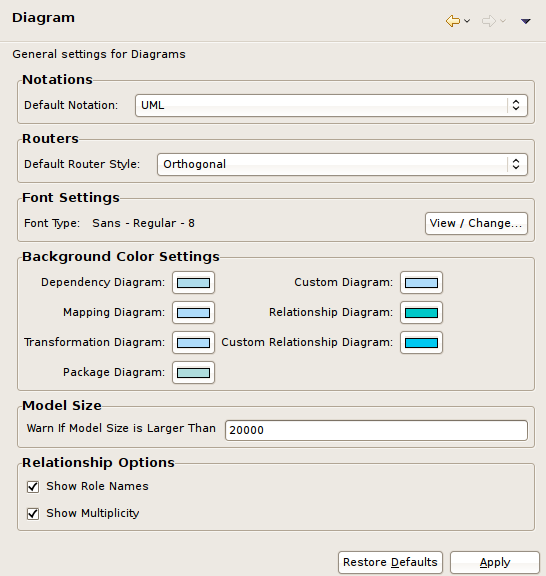The width and height of the screenshot is (546, 576).
Task: Open the preferences view menu triangle
Action: (526, 21)
